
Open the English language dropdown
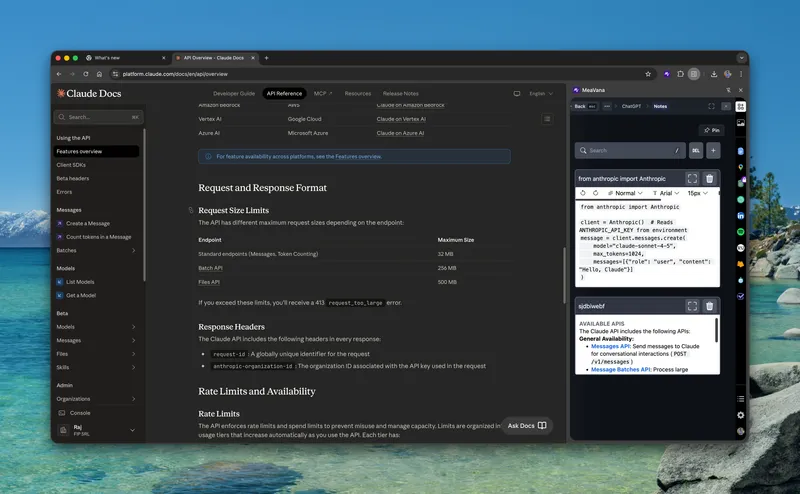pyautogui.click(x=541, y=93)
